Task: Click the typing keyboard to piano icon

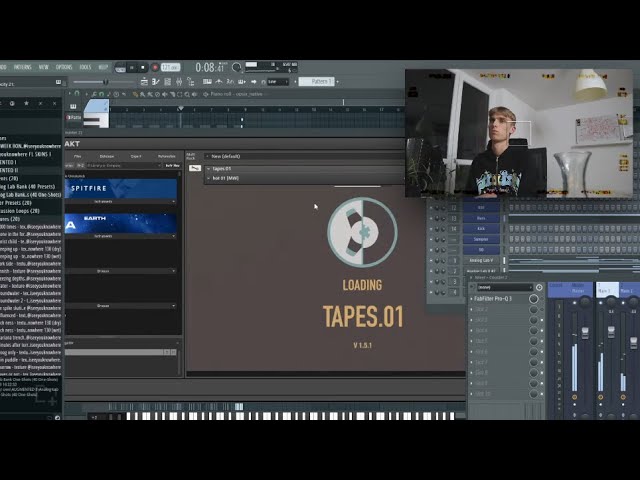Action: pyautogui.click(x=207, y=82)
